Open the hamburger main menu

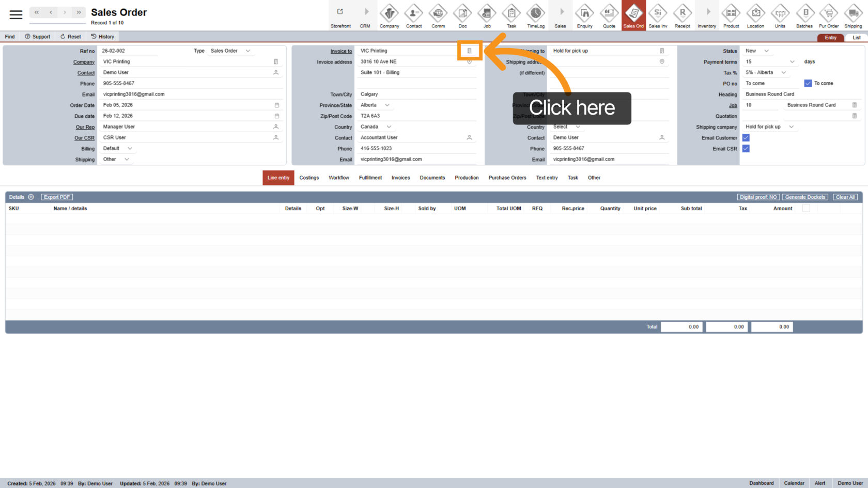coord(16,14)
